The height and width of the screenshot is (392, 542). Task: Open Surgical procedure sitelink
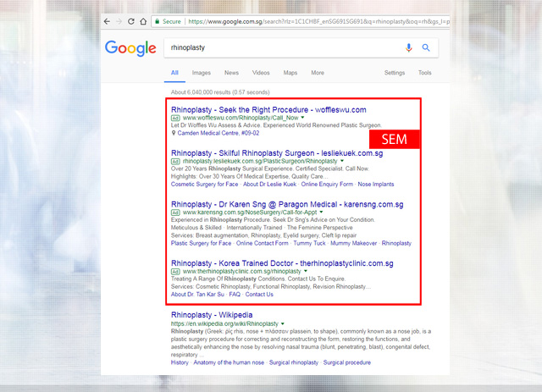pos(347,362)
